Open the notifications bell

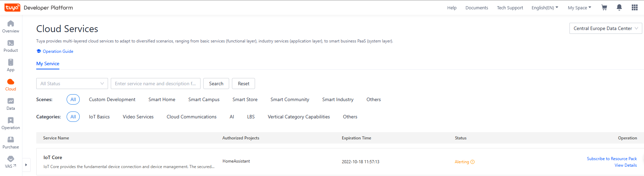(619, 8)
